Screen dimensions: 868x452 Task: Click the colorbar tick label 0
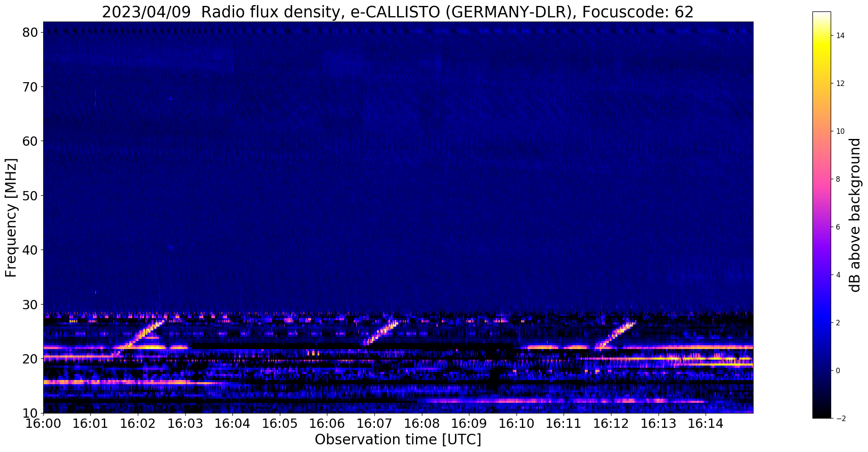tap(837, 371)
